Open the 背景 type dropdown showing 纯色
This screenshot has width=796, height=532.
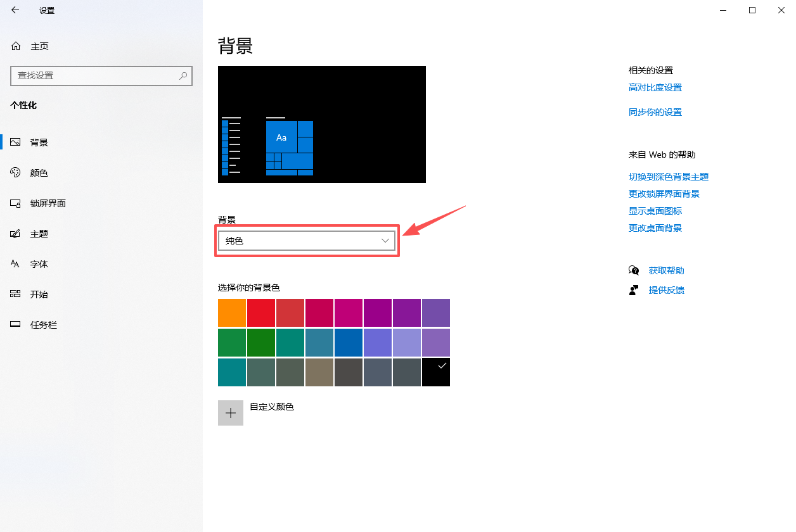[307, 241]
